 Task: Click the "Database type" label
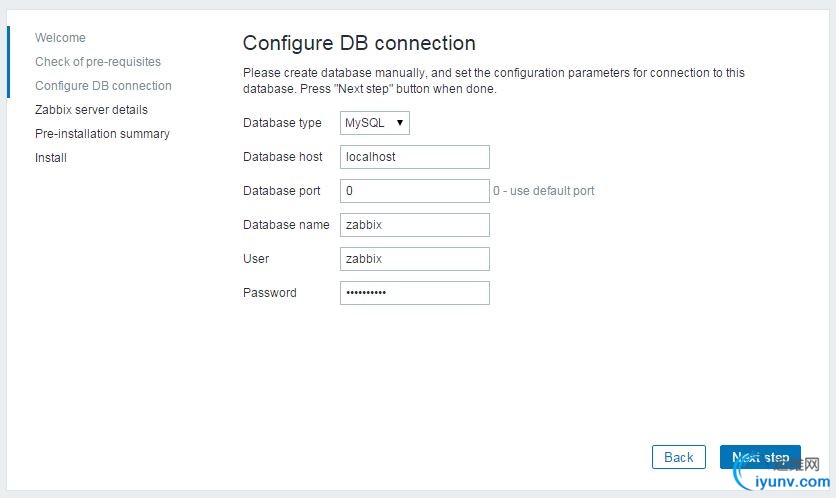pos(282,123)
